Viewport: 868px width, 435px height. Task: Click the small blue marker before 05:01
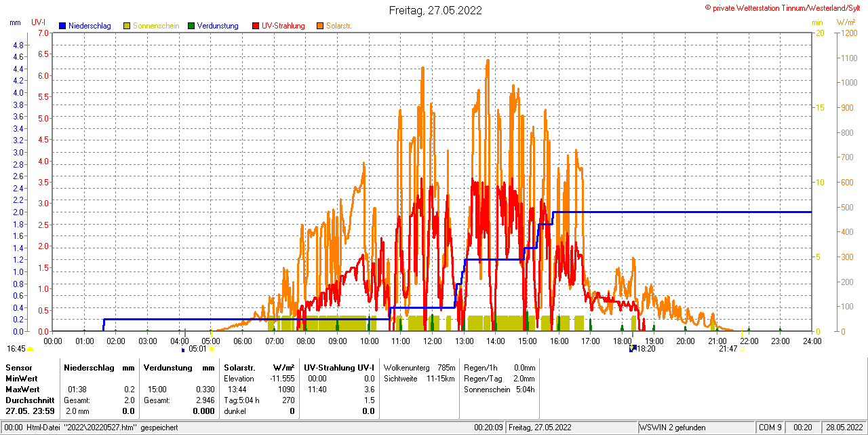pyautogui.click(x=182, y=349)
